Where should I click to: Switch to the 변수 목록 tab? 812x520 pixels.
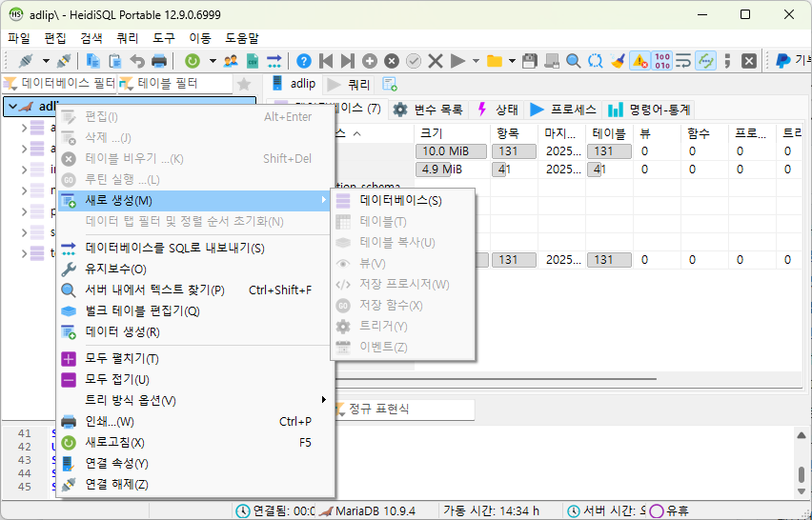click(428, 110)
